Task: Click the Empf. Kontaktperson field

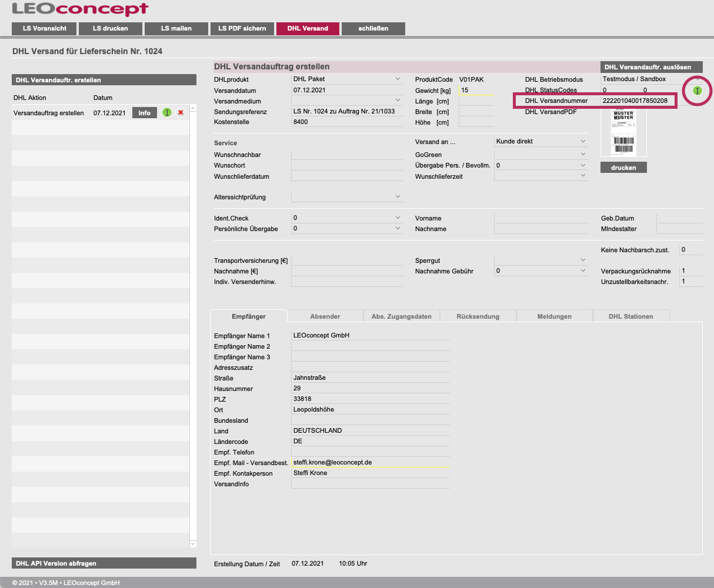Action: pos(371,473)
